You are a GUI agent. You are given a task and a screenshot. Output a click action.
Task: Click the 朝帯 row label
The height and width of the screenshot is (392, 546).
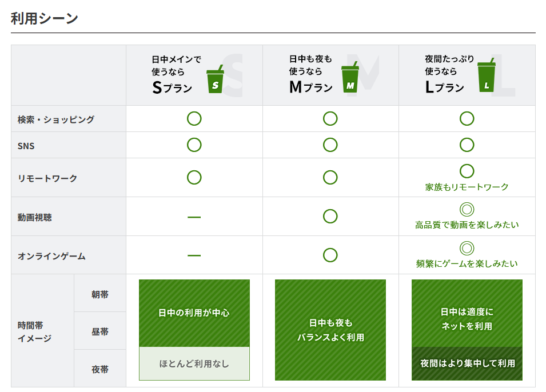click(x=100, y=294)
